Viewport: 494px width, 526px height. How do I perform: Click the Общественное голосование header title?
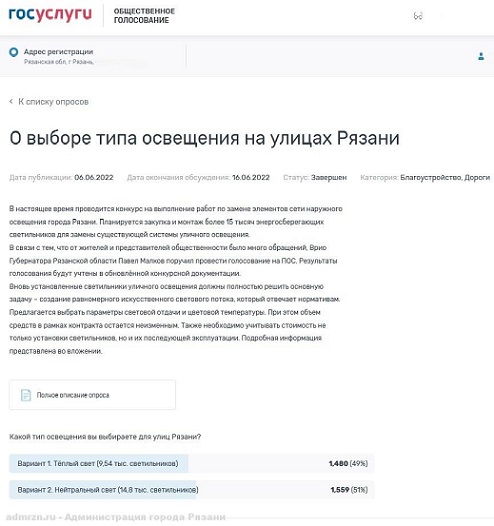tap(144, 15)
